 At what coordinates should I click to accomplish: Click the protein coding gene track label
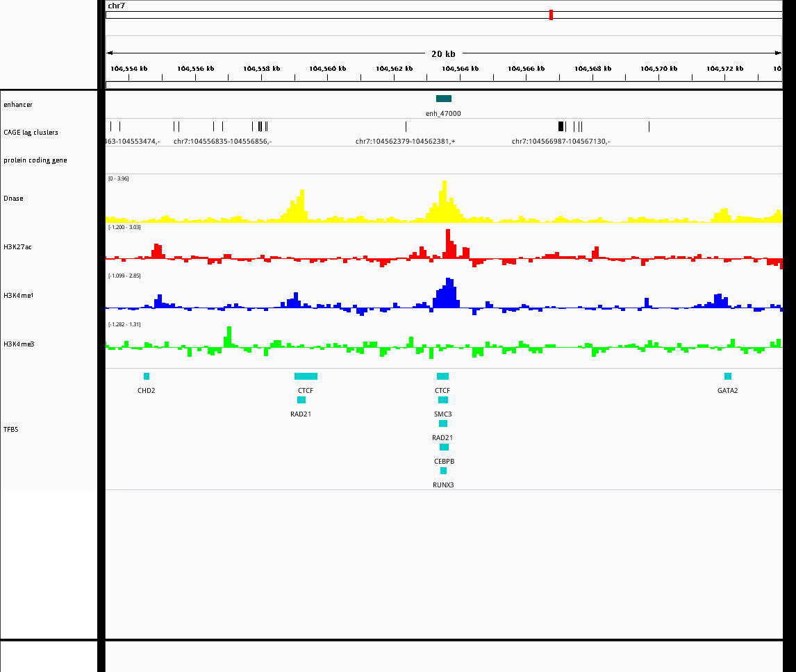tap(35, 160)
